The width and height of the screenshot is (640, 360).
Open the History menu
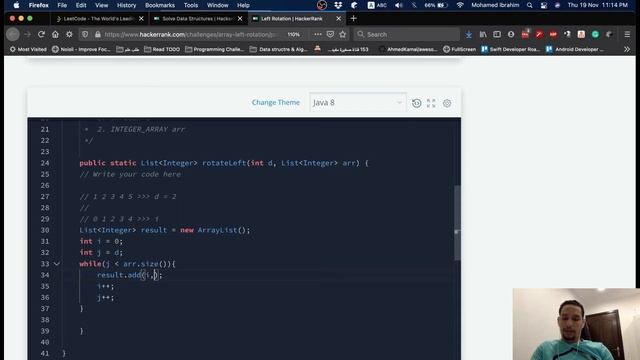tap(127, 5)
